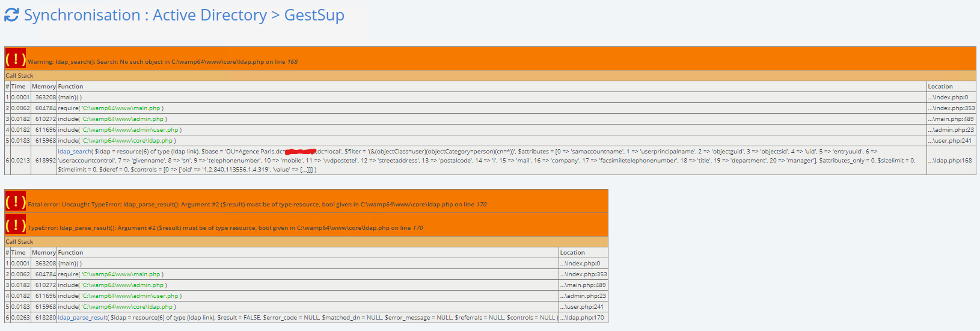Viewport: 980px width, 331px height.
Task: Click exclamation icon beside Fatal error message
Action: pos(16,201)
